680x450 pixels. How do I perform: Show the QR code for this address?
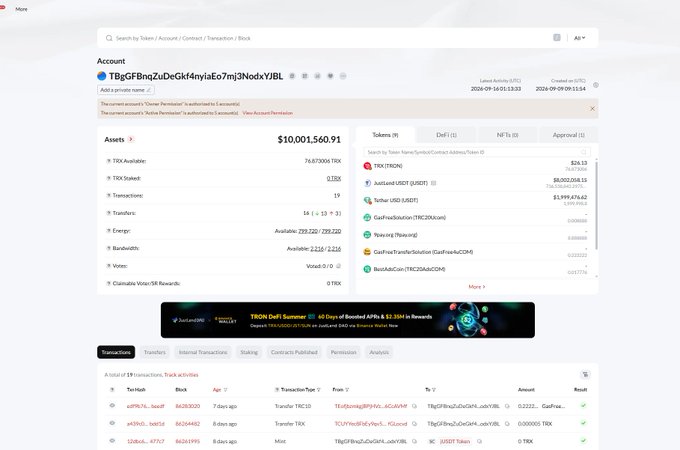(305, 76)
